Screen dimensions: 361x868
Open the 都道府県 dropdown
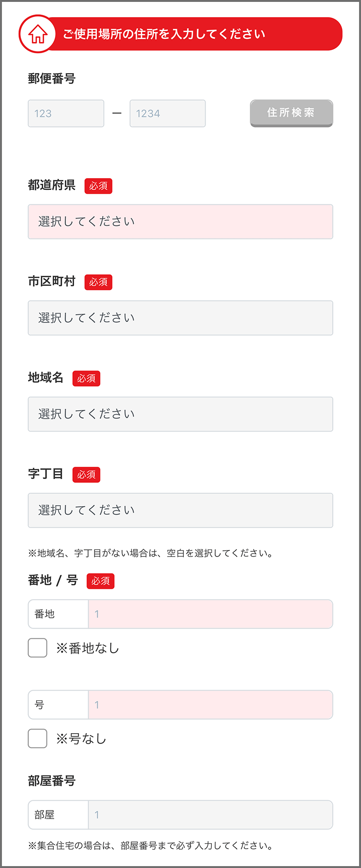tap(180, 222)
